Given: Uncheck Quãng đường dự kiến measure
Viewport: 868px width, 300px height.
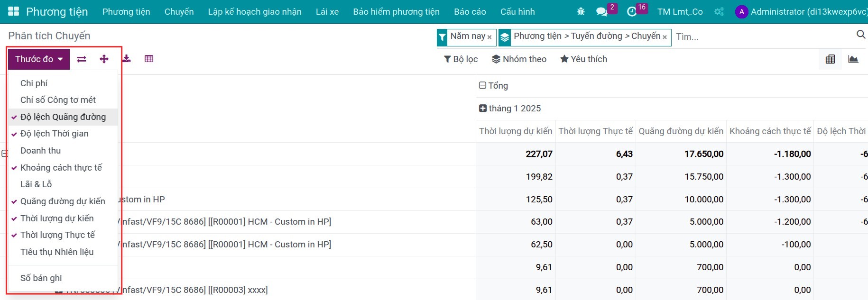Looking at the screenshot, I should 63,201.
